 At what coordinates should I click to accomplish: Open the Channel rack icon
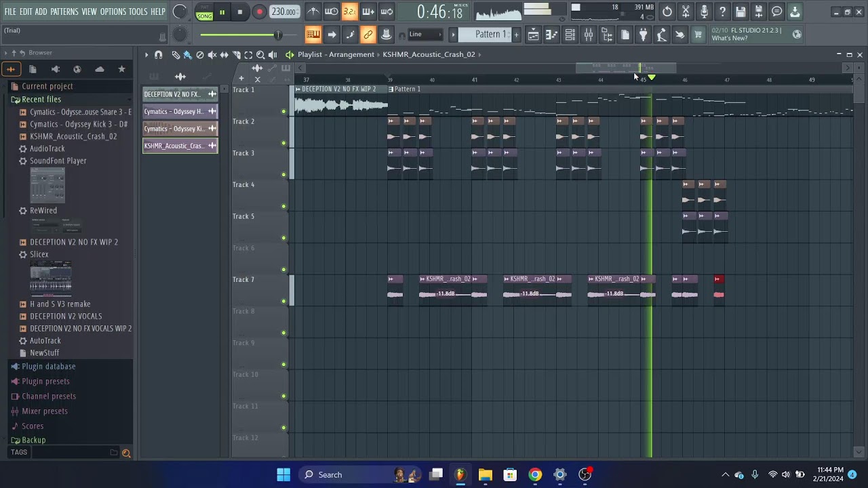point(570,35)
